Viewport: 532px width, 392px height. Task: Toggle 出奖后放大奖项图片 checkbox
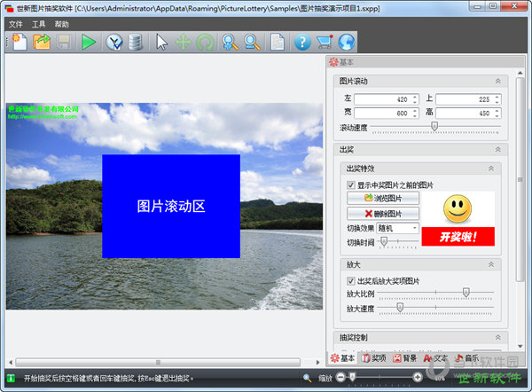pos(352,281)
